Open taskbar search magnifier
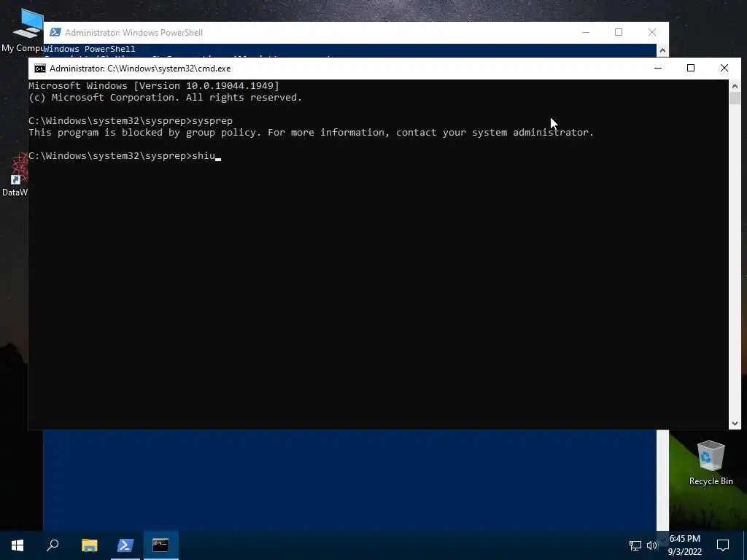Screen dimensions: 747x560 coord(53,545)
